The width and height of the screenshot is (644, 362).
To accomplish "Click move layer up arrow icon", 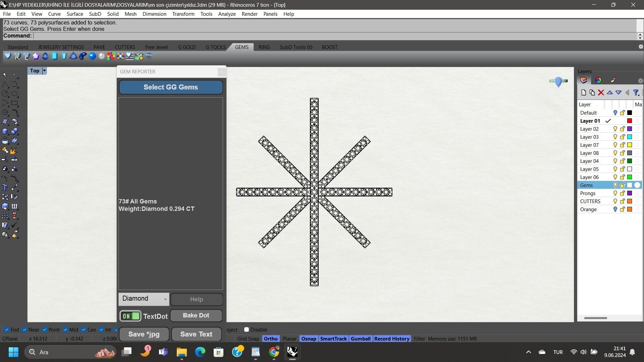I will tap(609, 93).
